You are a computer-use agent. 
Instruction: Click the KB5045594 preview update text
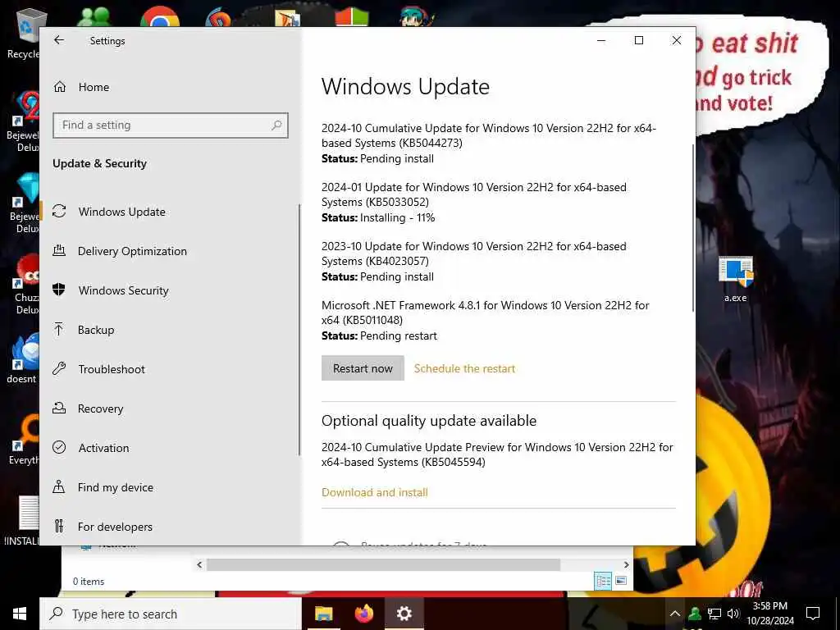coord(497,454)
